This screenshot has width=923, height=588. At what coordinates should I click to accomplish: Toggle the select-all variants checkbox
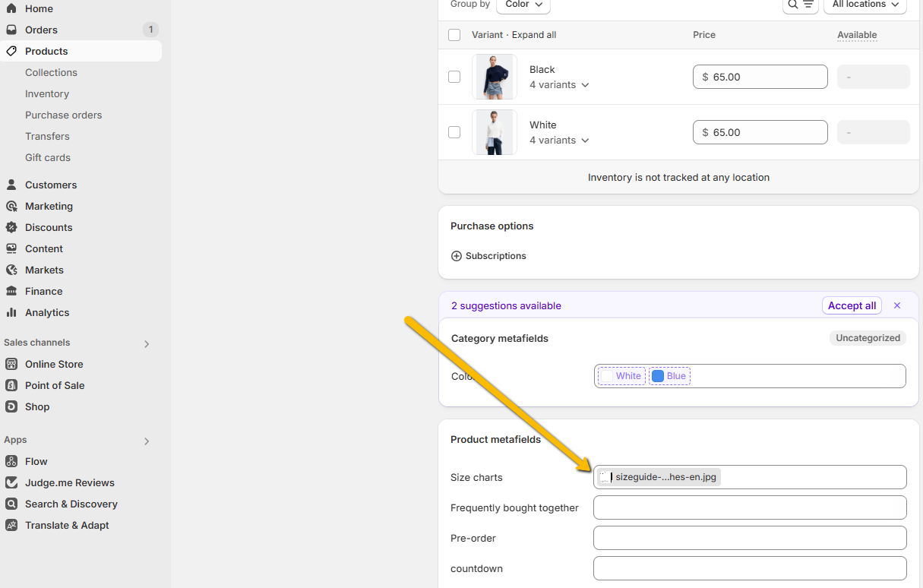click(454, 35)
